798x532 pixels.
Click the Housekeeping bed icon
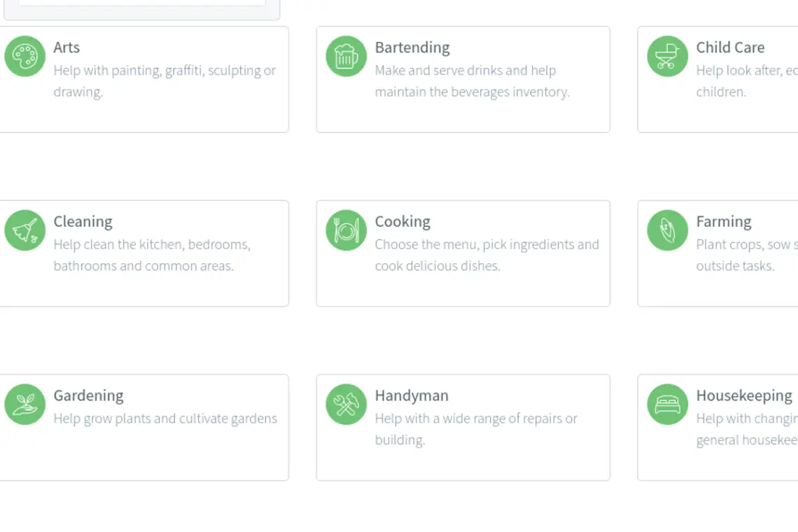tap(667, 404)
